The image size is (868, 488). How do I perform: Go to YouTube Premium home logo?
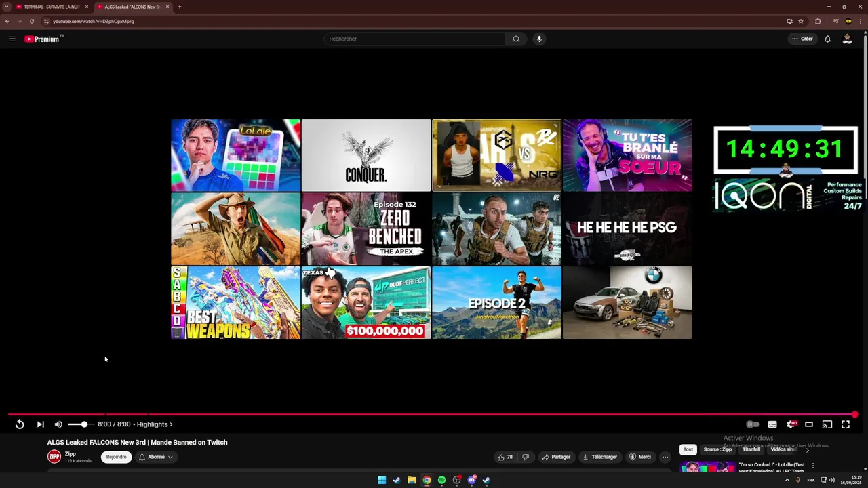coord(43,39)
